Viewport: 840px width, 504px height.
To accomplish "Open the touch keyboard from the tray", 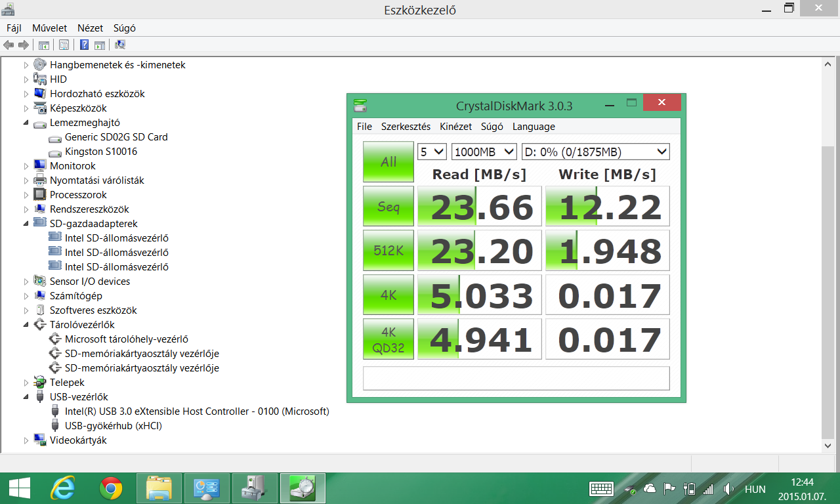I will 601,489.
